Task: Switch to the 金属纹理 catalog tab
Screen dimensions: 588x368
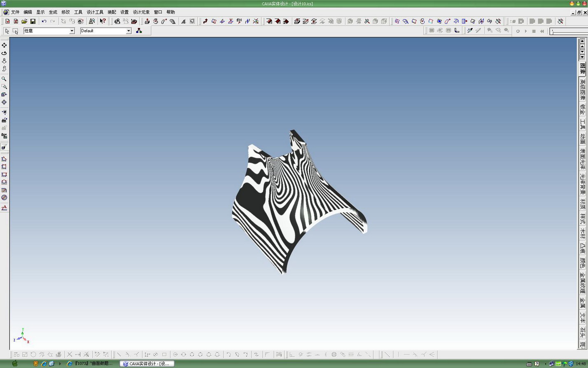Action: pyautogui.click(x=582, y=283)
